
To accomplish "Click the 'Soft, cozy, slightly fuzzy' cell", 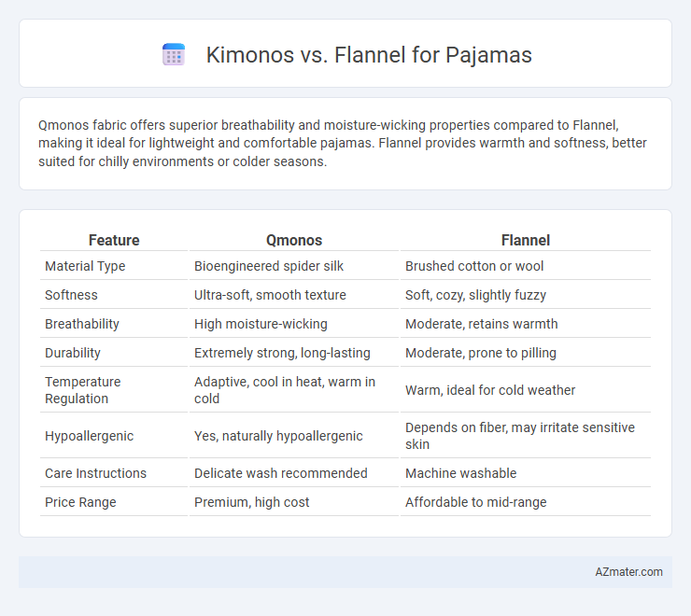I will 475,295.
